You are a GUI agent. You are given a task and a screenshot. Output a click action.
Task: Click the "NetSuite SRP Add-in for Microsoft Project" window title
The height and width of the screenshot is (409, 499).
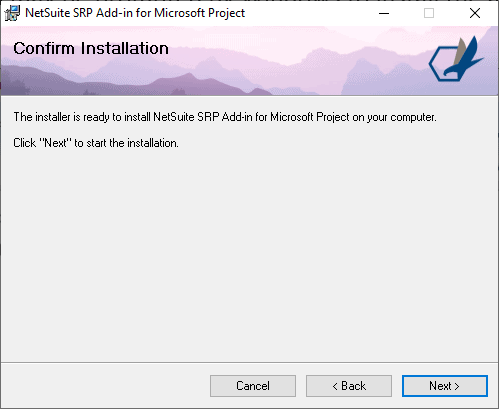(135, 13)
